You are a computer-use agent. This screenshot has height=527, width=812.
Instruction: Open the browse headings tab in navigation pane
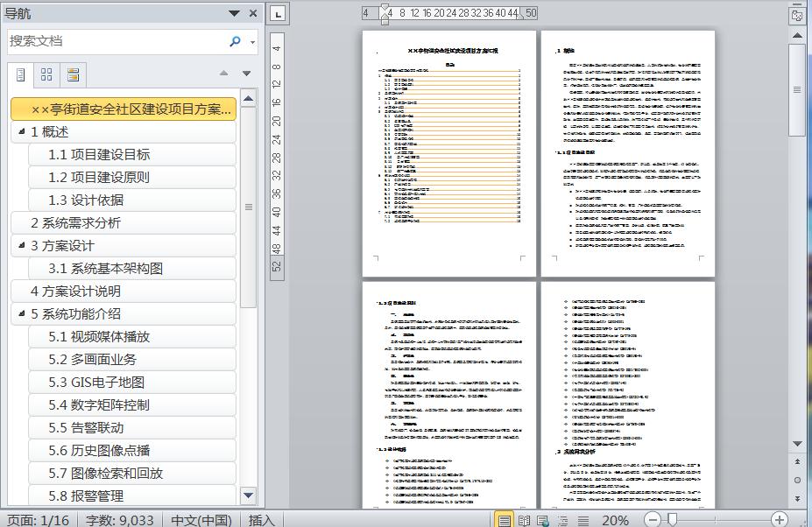pyautogui.click(x=21, y=75)
